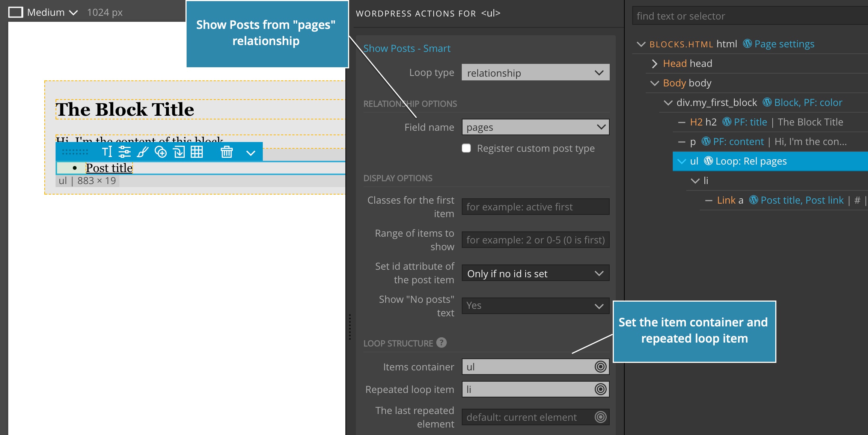Click the Loop: Rel pages action label
Screen dimensions: 868x435
tap(751, 161)
